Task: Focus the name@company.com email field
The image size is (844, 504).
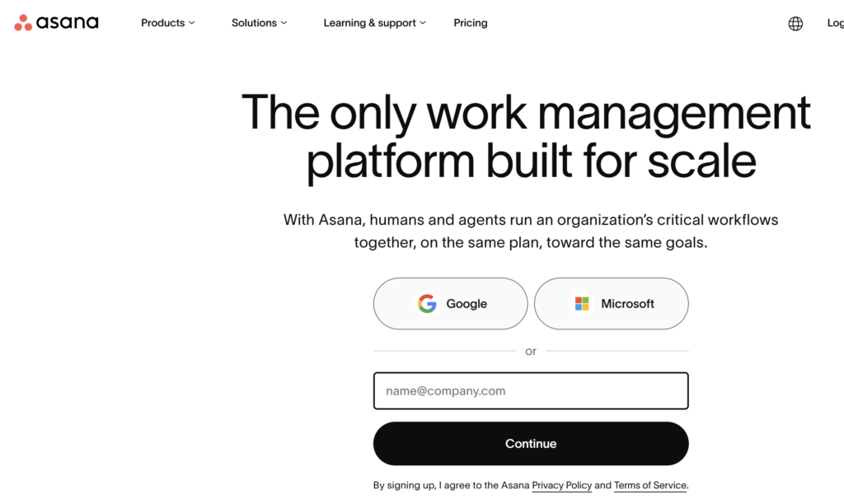Action: [x=531, y=391]
